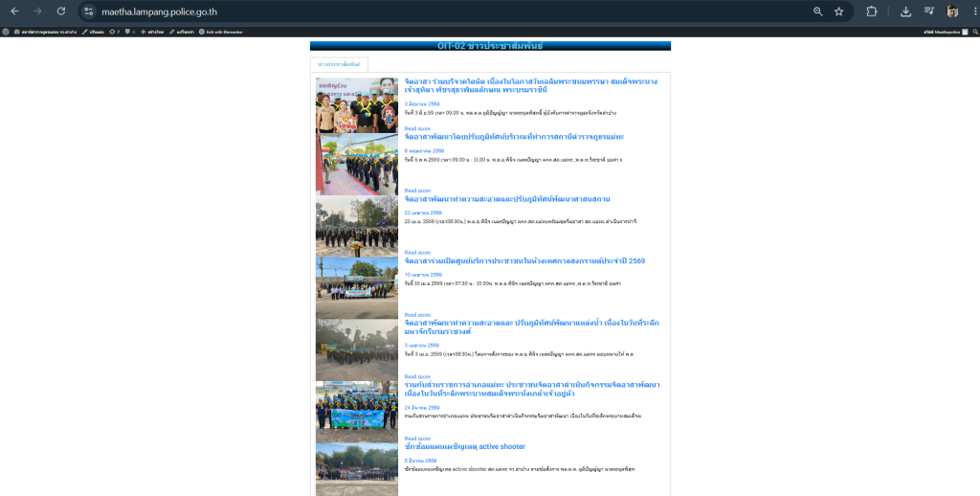Image resolution: width=980 pixels, height=496 pixels.
Task: Select the ข่าวประชาสัมพันธ์ tab
Action: [339, 64]
